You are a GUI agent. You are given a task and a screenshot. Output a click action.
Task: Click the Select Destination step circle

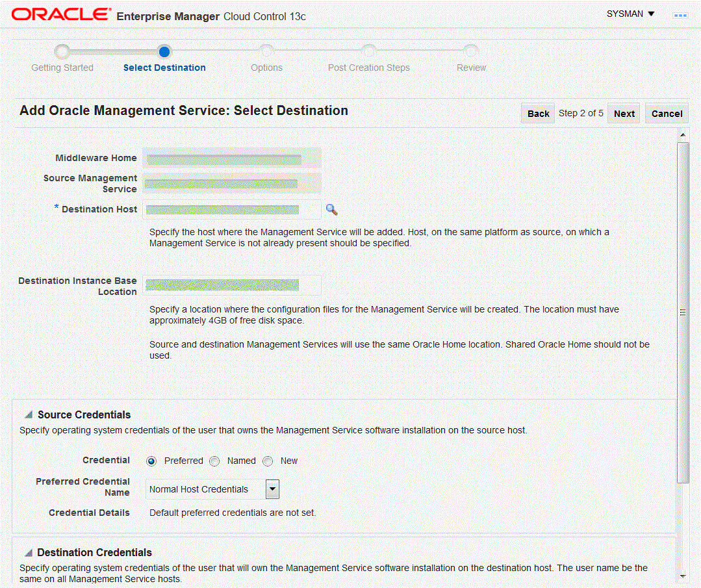pyautogui.click(x=164, y=52)
